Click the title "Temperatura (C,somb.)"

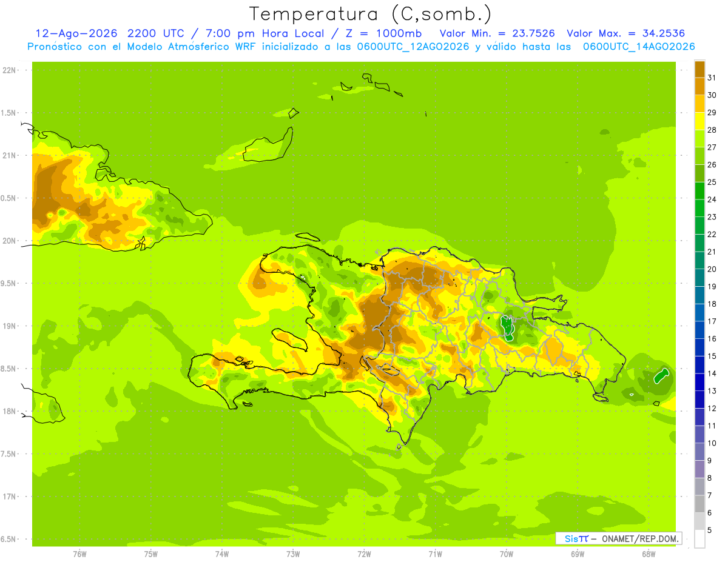coord(371,14)
